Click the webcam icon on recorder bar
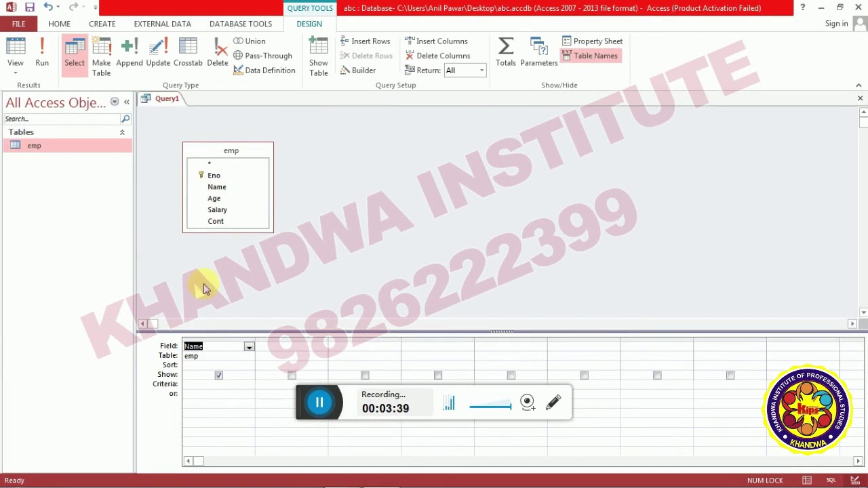 (528, 403)
